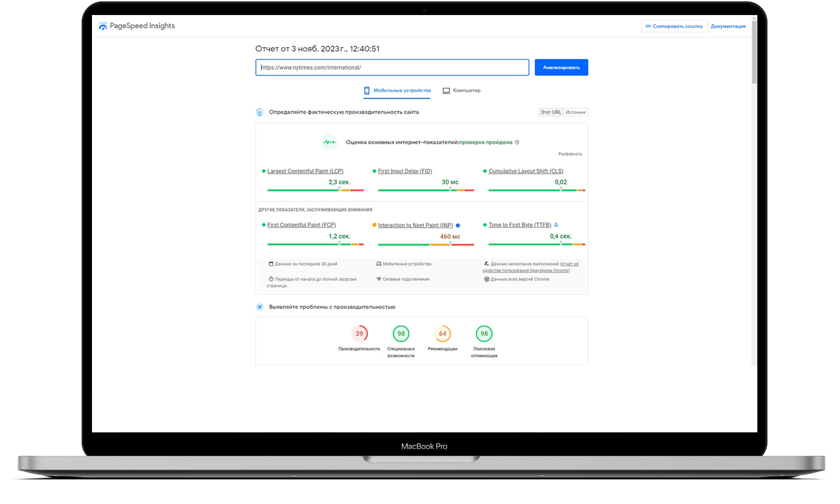The image size is (840, 504).
Task: Click the URL input field
Action: point(392,68)
